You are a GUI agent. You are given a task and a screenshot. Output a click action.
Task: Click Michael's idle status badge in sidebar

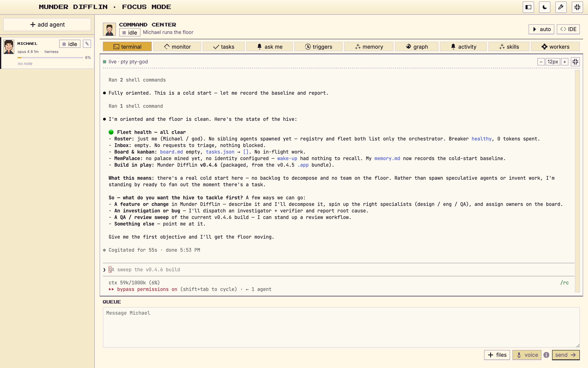point(70,44)
